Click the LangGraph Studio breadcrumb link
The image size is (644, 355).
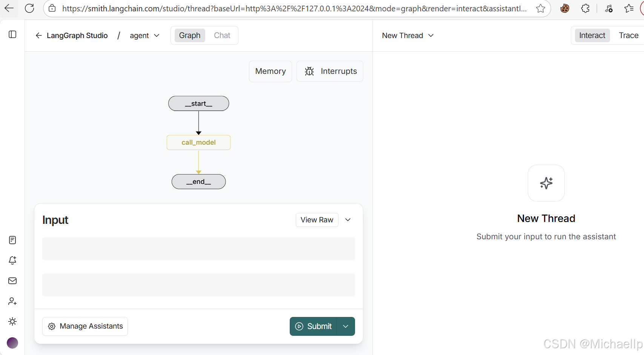[77, 35]
